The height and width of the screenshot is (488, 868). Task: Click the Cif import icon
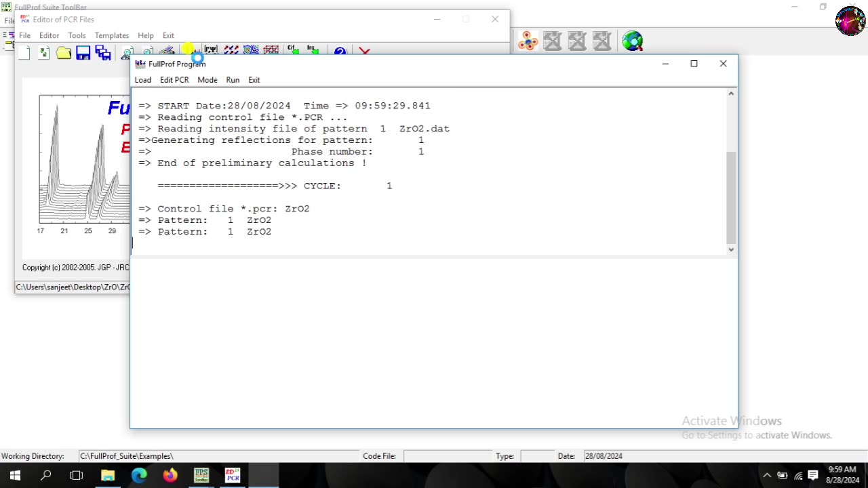(x=294, y=50)
